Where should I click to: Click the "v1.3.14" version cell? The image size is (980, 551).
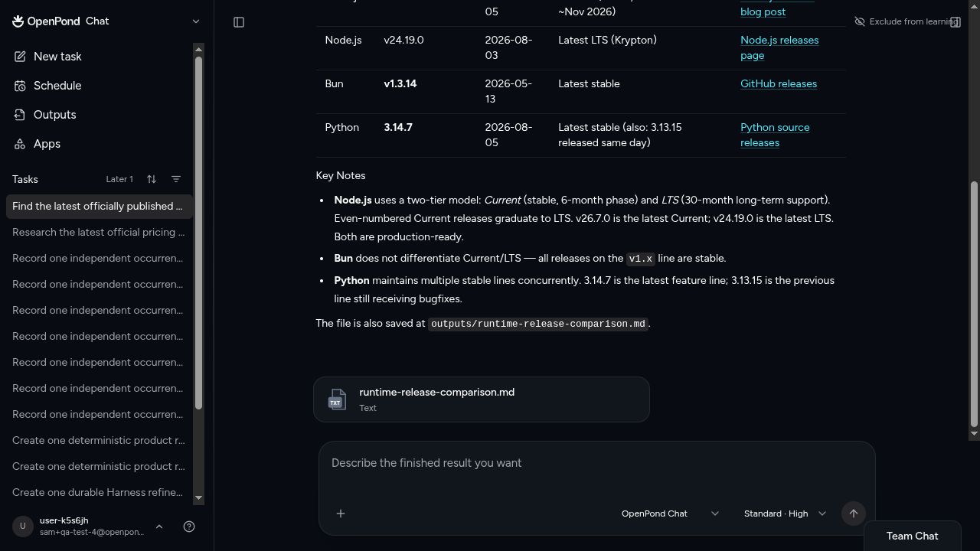click(400, 83)
